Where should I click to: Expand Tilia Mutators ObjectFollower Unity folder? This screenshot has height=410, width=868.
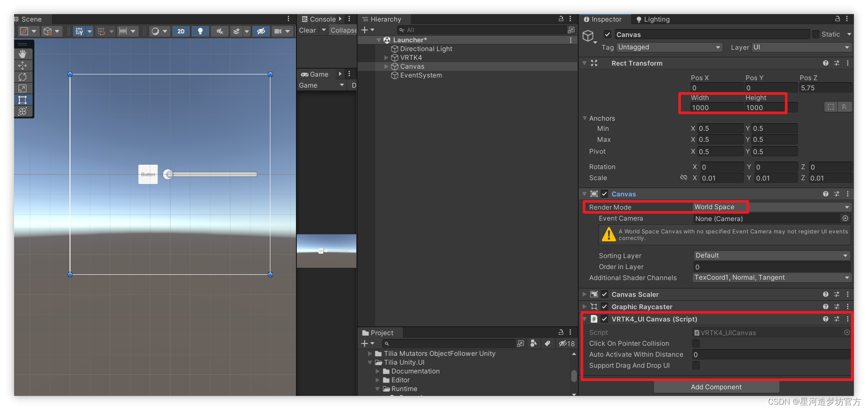point(370,354)
